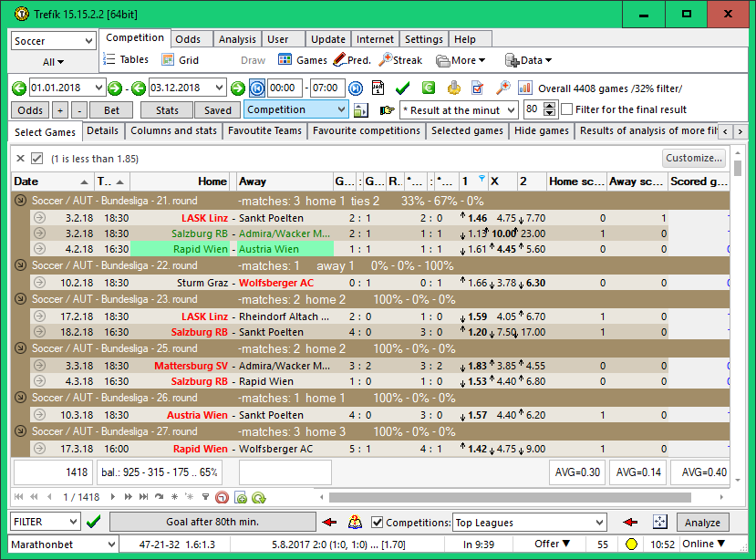This screenshot has width=756, height=560.
Task: Open the Games list icon
Action: pyautogui.click(x=285, y=60)
